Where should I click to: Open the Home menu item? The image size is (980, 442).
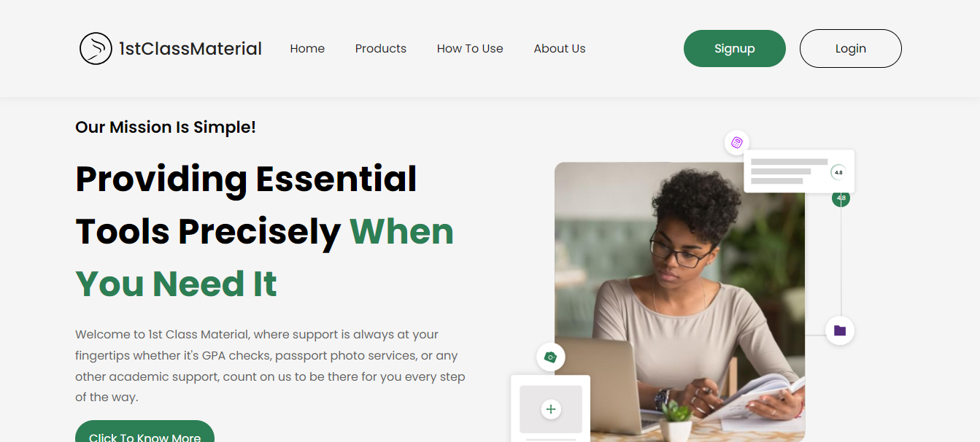[307, 49]
